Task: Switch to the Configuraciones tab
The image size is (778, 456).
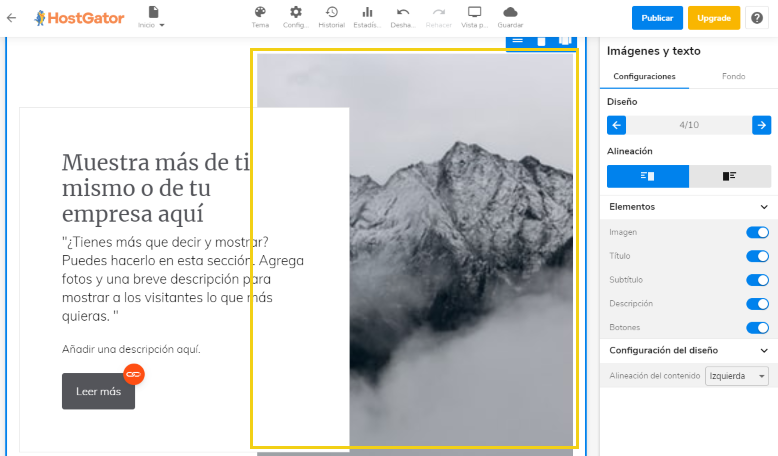Action: pos(644,76)
